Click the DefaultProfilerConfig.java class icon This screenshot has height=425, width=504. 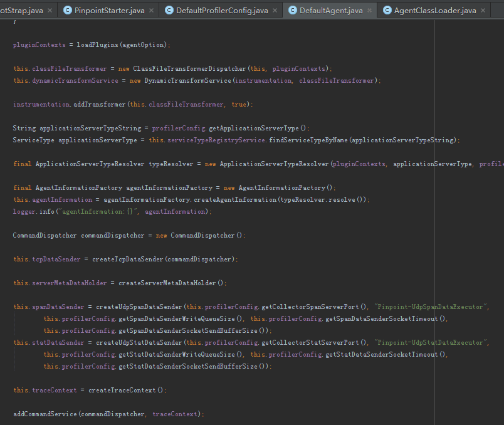tap(169, 10)
